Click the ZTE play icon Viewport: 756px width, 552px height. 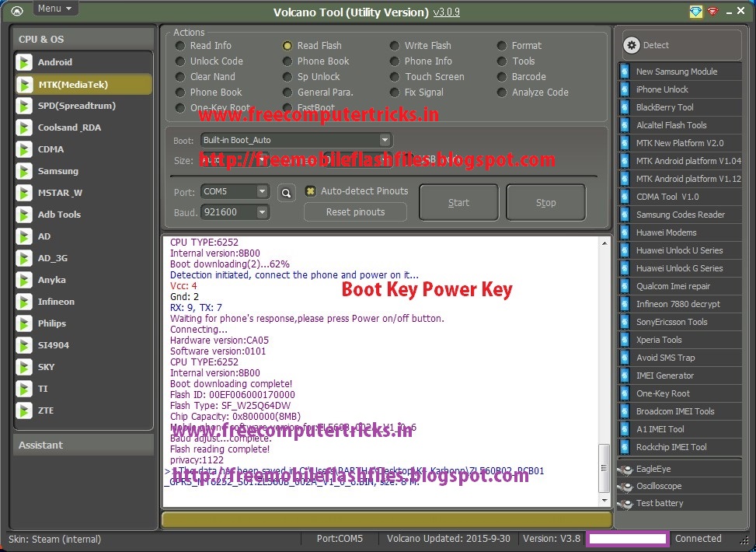pos(23,411)
